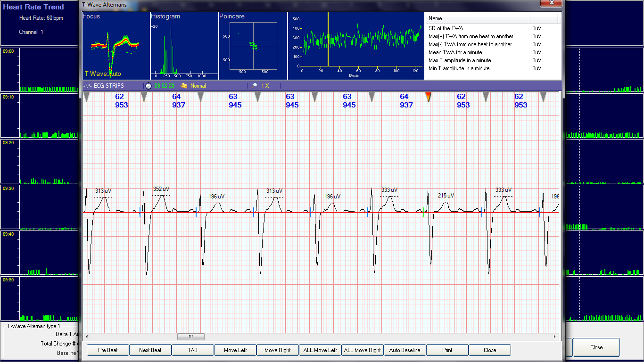The height and width of the screenshot is (362, 644).
Task: Close the T-Wave Alternans dialog via Close button
Action: (x=490, y=350)
